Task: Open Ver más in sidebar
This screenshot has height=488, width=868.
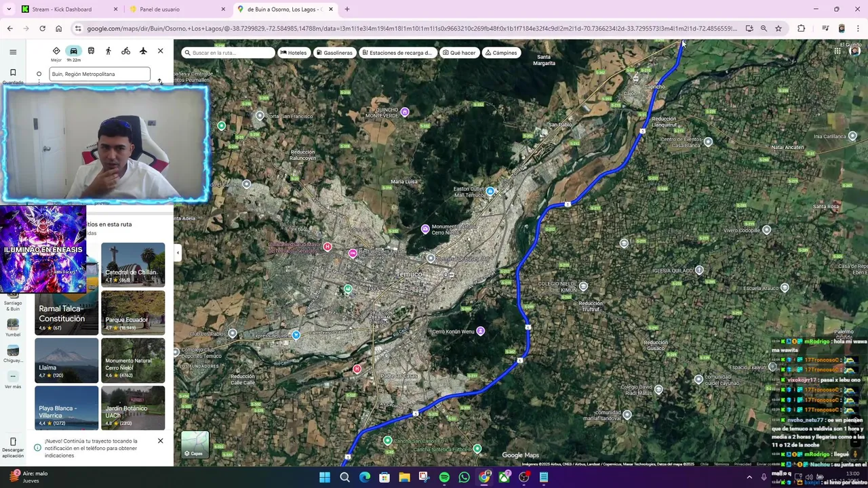Action: (13, 380)
